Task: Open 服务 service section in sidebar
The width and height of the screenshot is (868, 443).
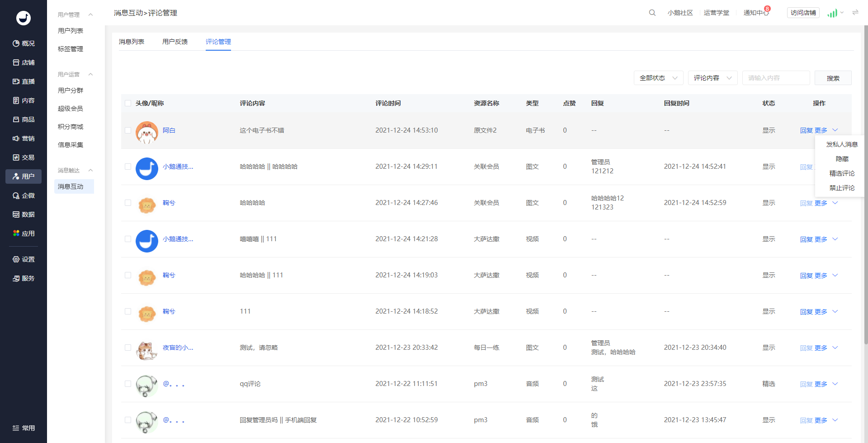Action: [x=24, y=278]
